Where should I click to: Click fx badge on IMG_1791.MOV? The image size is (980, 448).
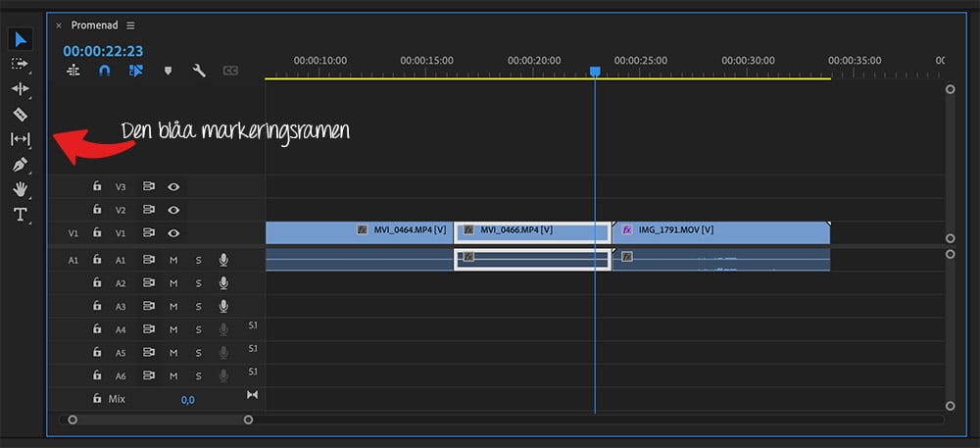pos(627,230)
